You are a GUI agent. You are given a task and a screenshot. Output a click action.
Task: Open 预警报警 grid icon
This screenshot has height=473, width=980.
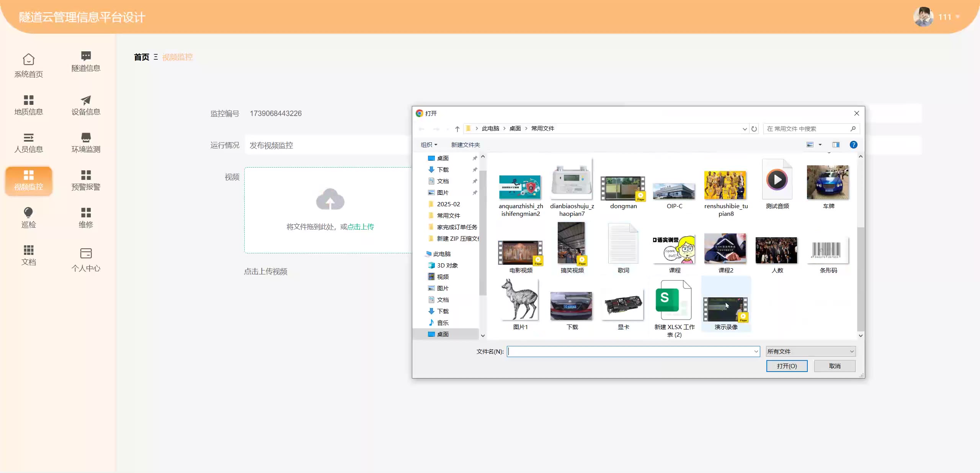tap(86, 175)
